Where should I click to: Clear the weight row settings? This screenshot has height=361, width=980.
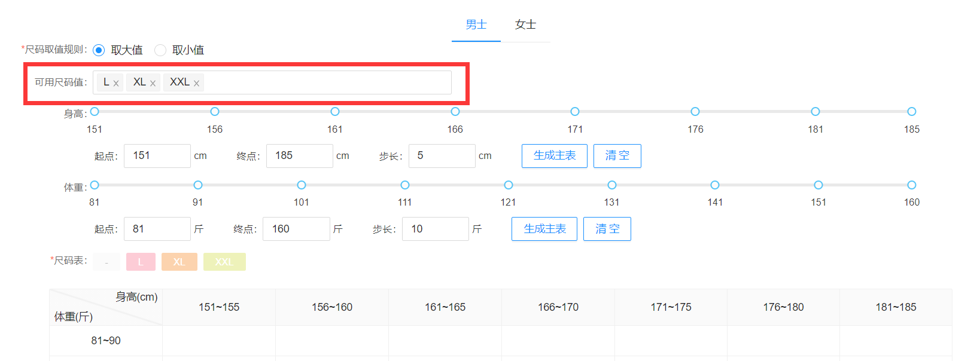[x=607, y=229]
